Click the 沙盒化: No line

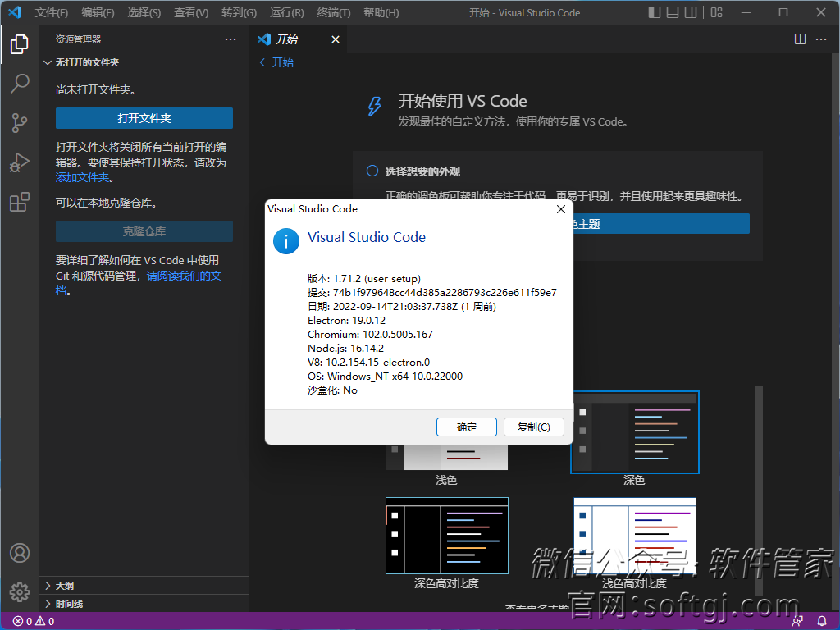pyautogui.click(x=332, y=390)
